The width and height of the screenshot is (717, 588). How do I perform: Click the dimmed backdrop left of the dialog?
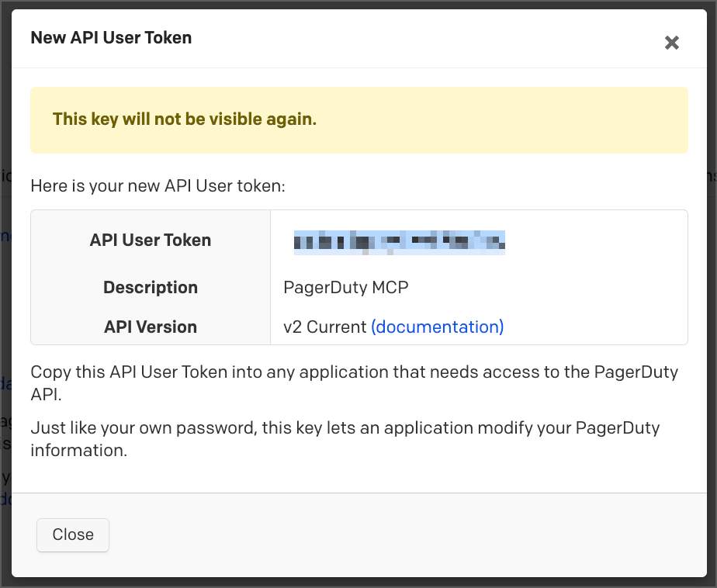5,310
